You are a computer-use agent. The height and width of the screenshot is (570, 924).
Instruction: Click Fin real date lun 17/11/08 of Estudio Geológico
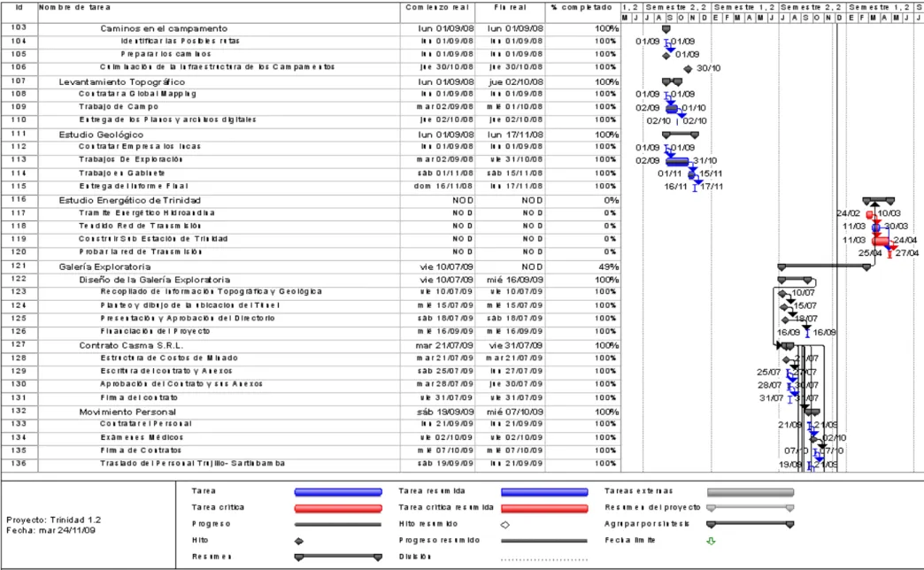516,135
